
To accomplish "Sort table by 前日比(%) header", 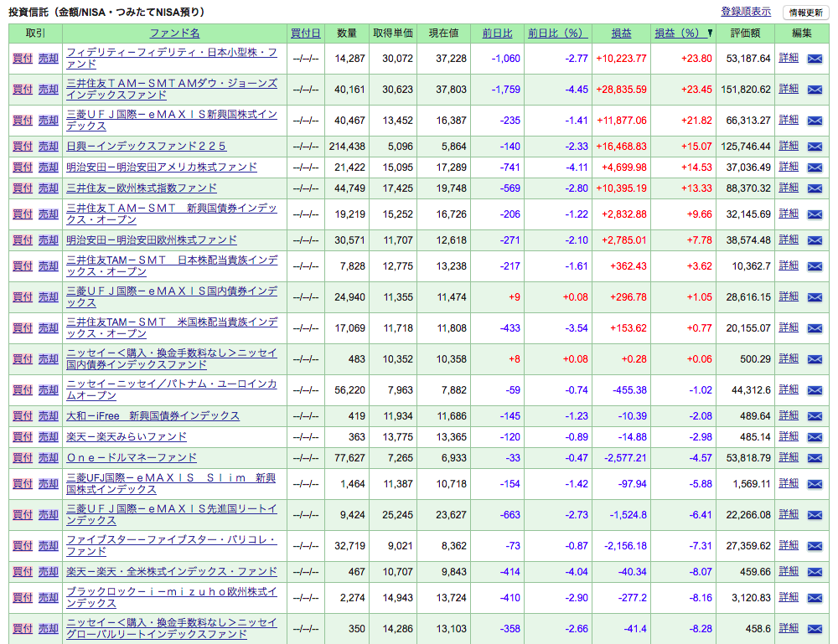I will click(x=558, y=33).
